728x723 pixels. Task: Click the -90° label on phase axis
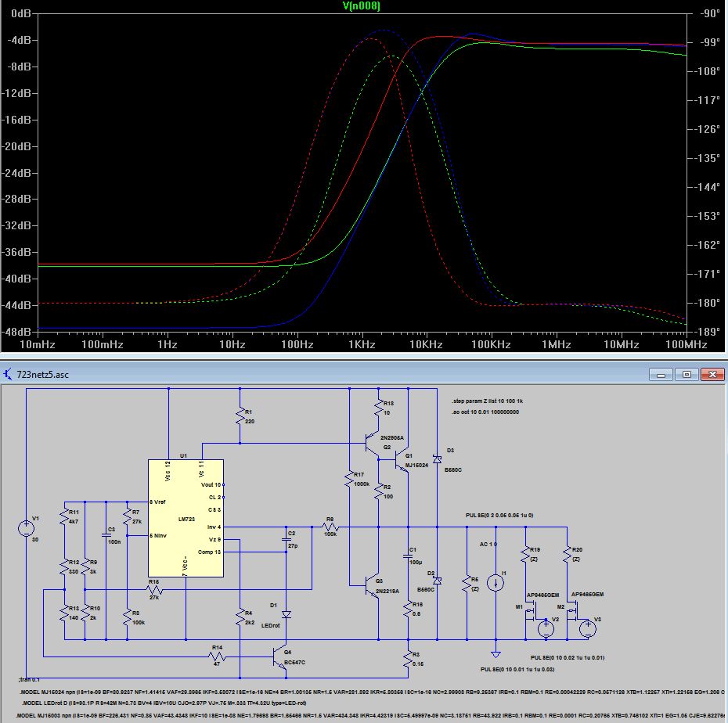(x=709, y=13)
